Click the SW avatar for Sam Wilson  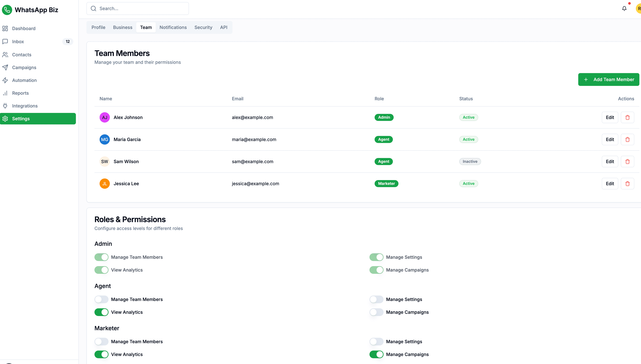[105, 162]
